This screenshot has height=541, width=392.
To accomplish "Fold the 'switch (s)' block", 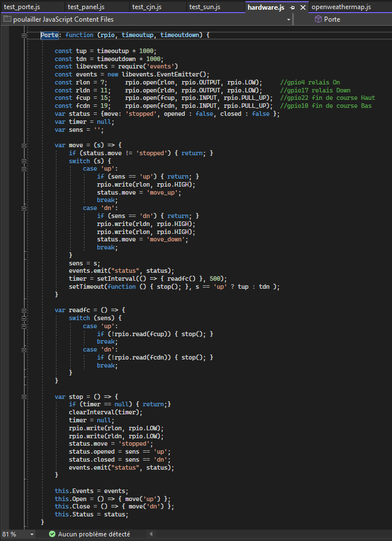I will click(24, 162).
